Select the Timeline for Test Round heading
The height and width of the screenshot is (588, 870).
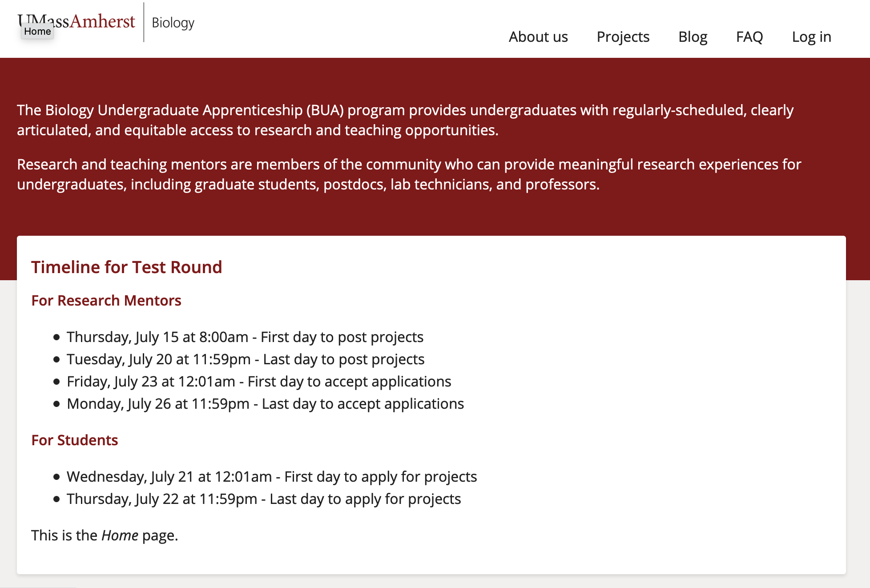[x=127, y=267]
